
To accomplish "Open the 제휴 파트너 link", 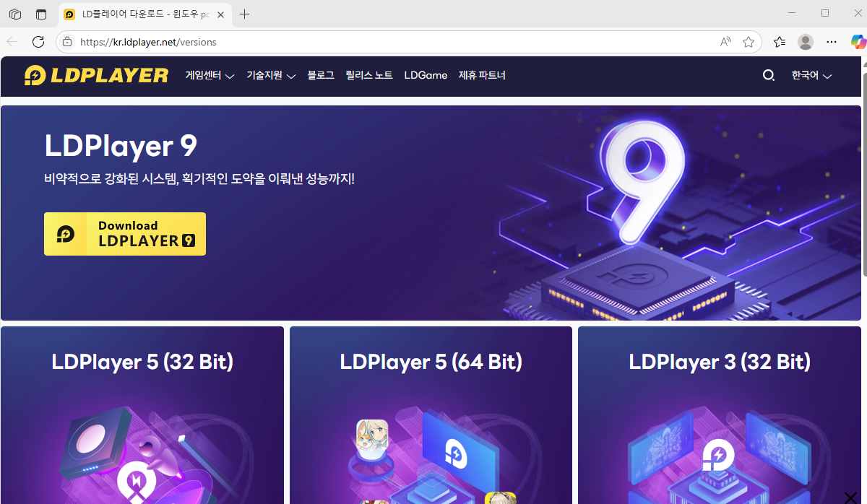I will click(x=482, y=75).
